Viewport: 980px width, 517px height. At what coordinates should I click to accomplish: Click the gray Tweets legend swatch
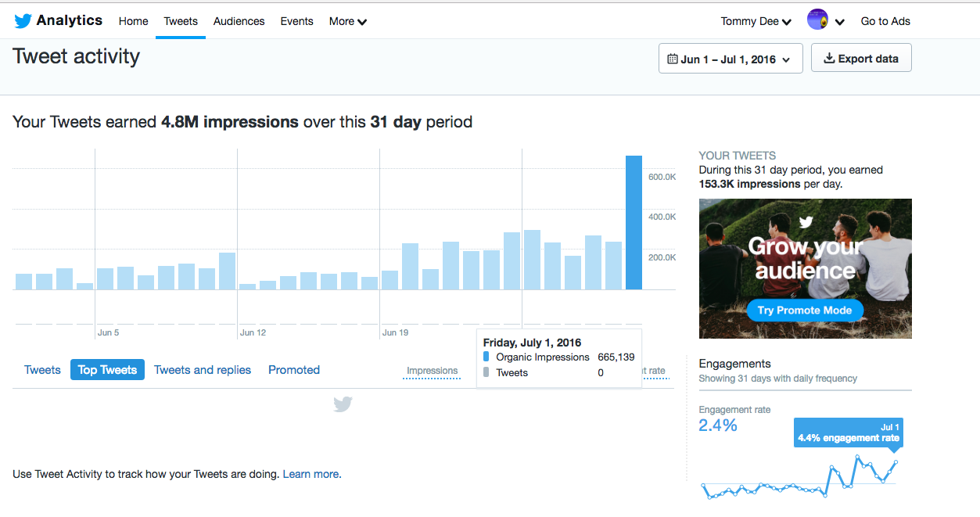486,372
